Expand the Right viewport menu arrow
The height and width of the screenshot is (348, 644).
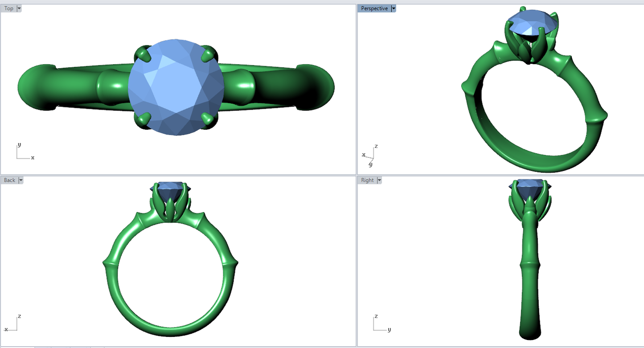coord(379,180)
